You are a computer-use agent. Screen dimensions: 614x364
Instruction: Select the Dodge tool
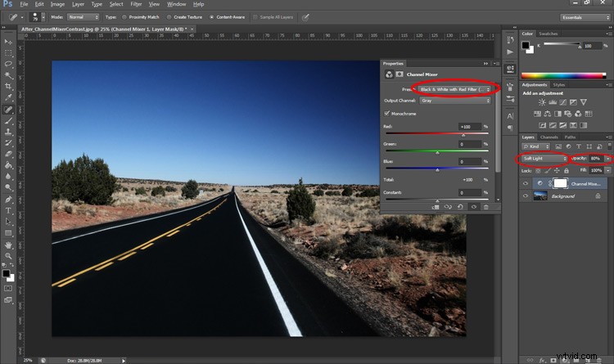[8, 187]
